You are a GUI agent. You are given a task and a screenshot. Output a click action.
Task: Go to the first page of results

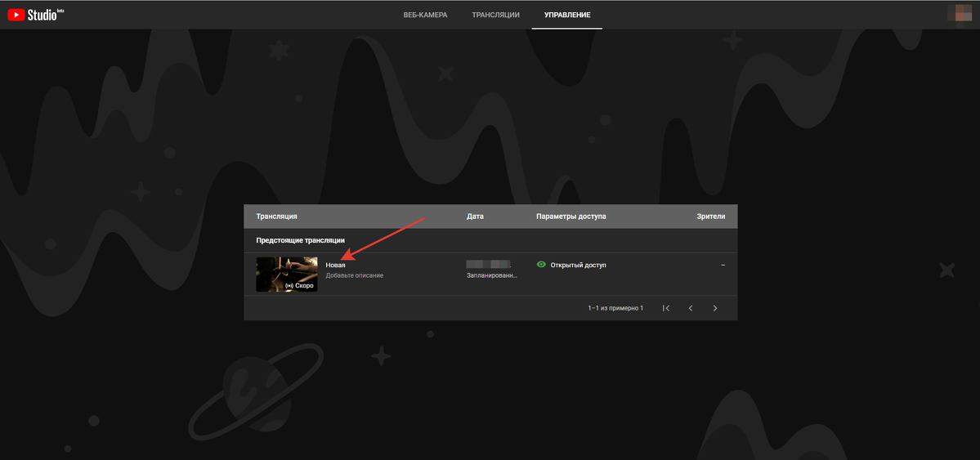pos(666,308)
